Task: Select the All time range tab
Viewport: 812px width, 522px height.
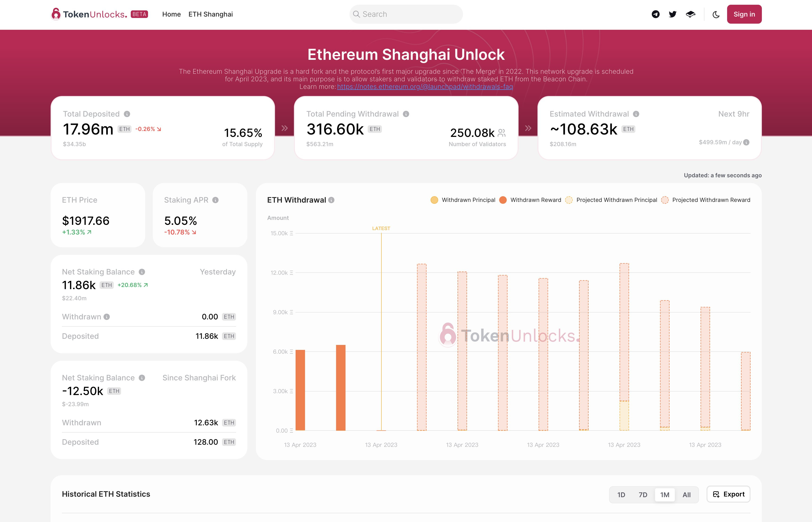Action: tap(686, 495)
